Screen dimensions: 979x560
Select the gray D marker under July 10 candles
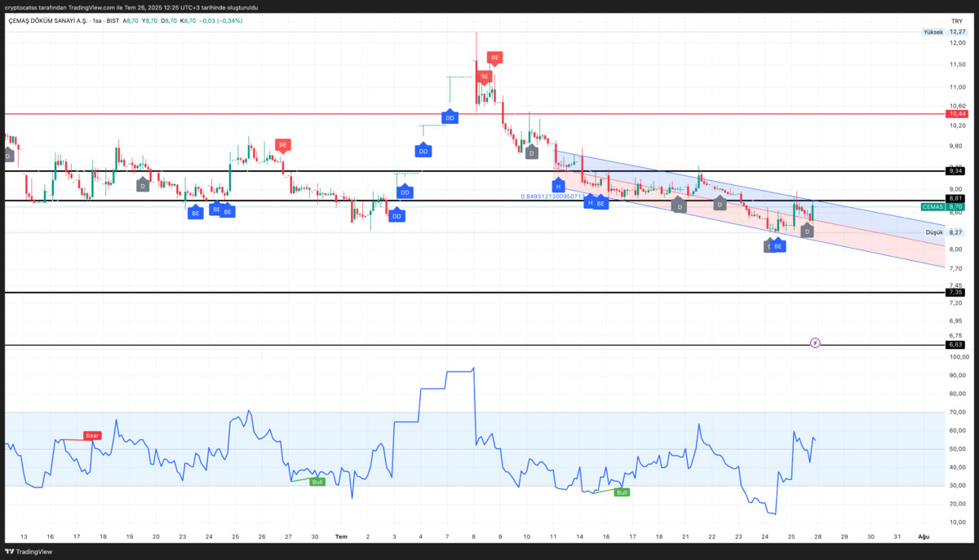tap(531, 152)
